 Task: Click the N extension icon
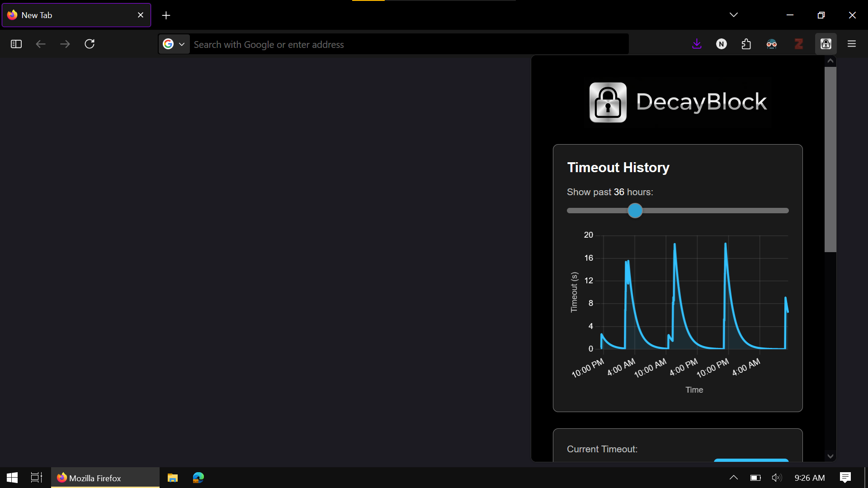pyautogui.click(x=722, y=44)
